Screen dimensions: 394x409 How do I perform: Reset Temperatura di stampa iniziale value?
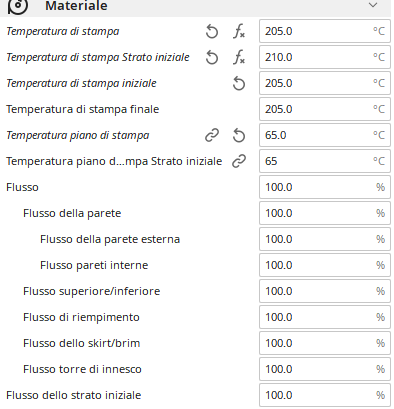point(239,84)
